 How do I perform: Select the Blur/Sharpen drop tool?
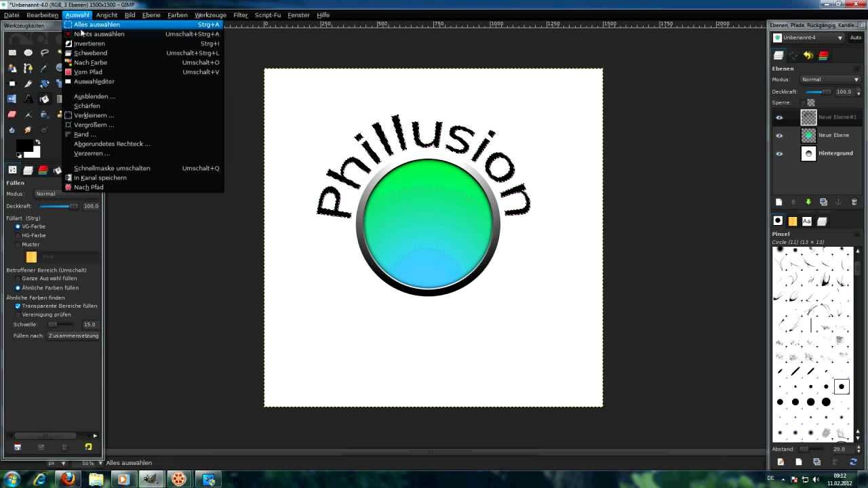[12, 129]
